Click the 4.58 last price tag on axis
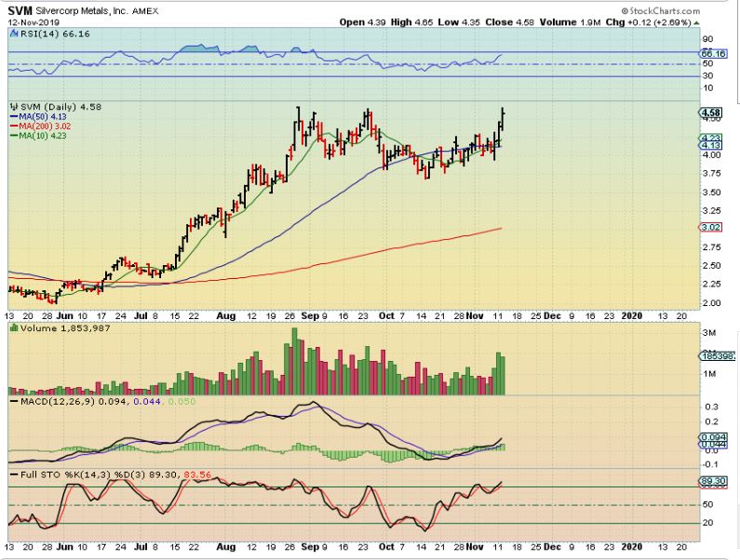The width and height of the screenshot is (740, 560). click(711, 113)
